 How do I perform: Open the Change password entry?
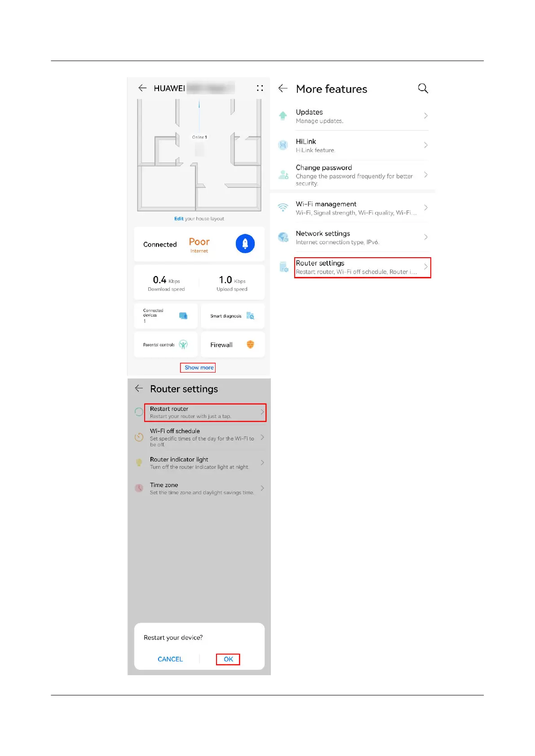pyautogui.click(x=353, y=175)
